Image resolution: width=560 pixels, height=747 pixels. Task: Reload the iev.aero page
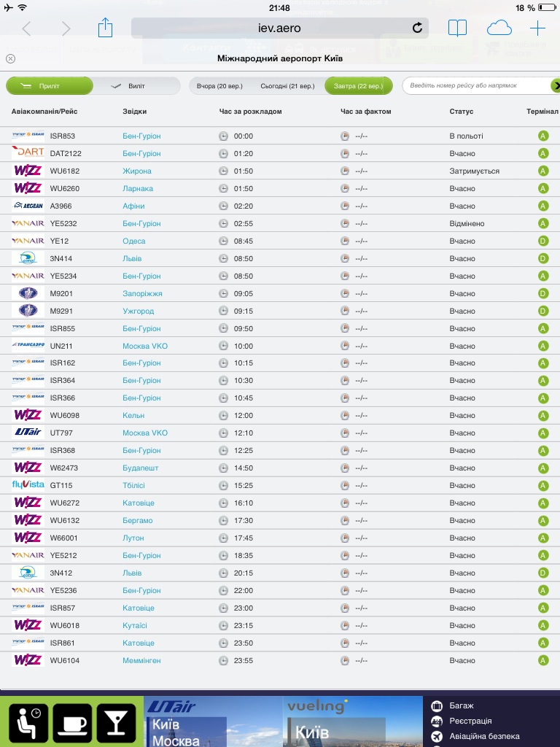click(417, 28)
